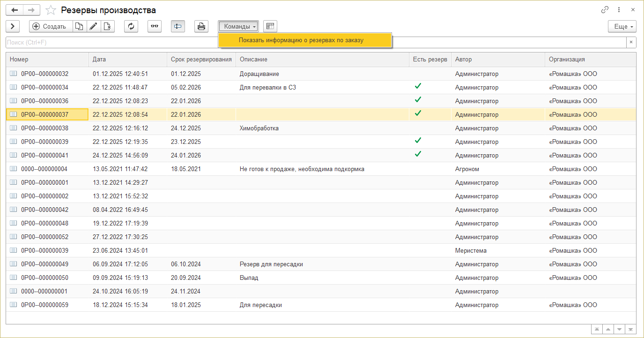Expand the side panel with chevron button
Image resolution: width=644 pixels, height=338 pixels.
pos(13,26)
